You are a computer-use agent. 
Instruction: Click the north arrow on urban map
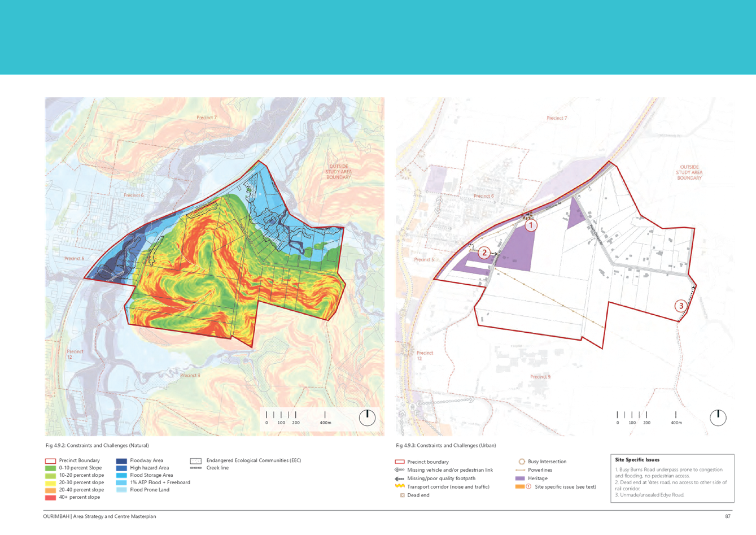tap(718, 416)
